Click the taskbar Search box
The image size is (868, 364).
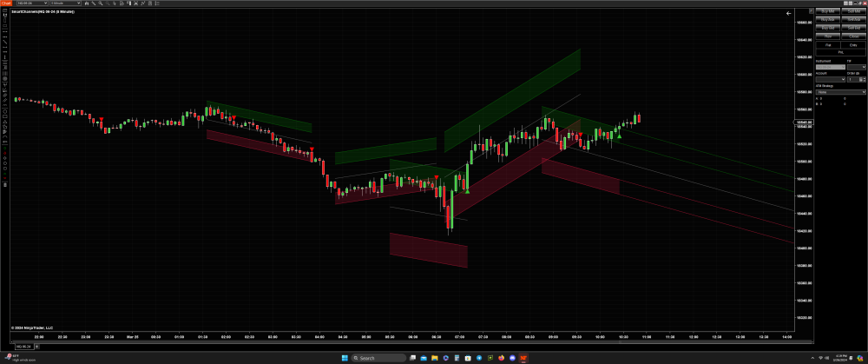378,358
